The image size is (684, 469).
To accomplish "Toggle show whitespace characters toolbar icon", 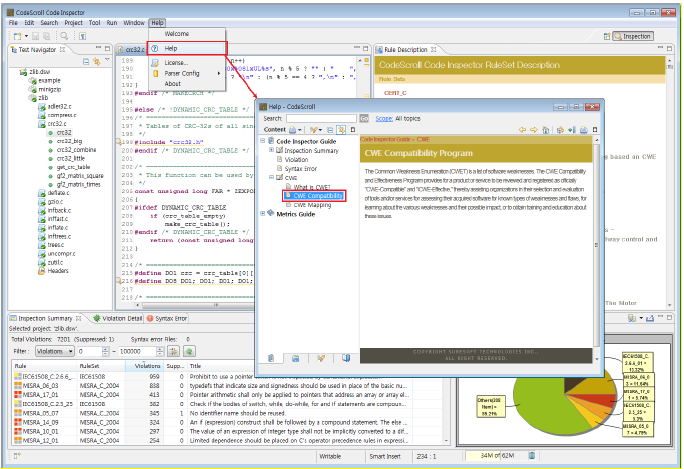I will [82, 36].
